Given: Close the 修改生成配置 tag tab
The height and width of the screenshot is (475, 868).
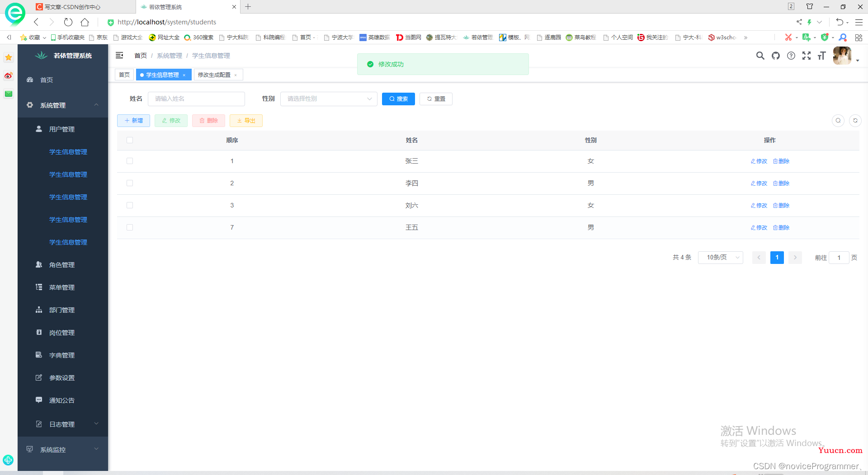Looking at the screenshot, I should coord(236,75).
